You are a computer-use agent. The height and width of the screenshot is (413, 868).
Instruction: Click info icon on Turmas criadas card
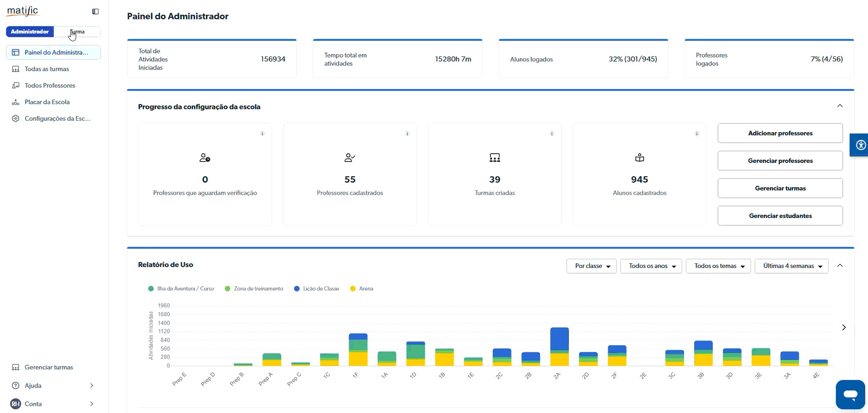(552, 134)
